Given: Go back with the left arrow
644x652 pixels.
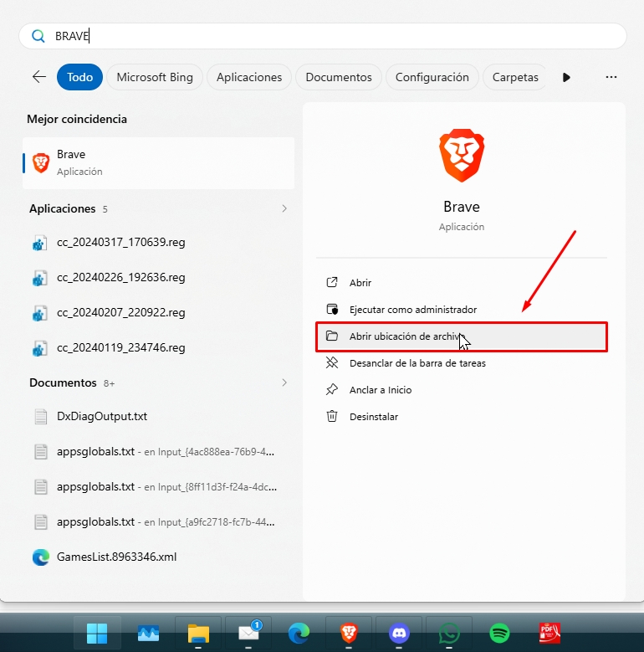Looking at the screenshot, I should [x=39, y=77].
